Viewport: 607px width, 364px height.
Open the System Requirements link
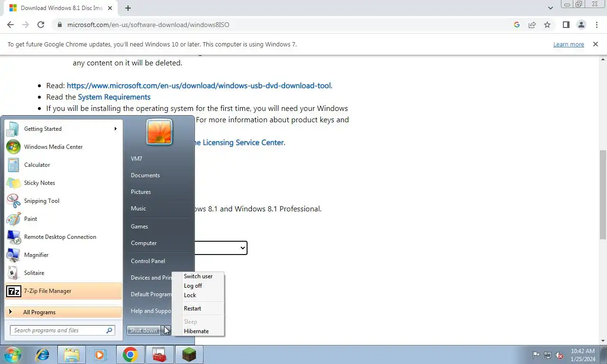click(114, 97)
